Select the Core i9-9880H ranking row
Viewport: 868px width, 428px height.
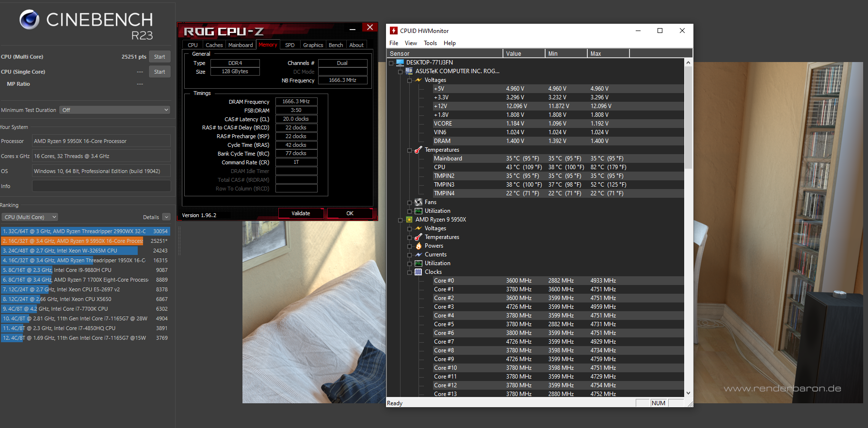coord(85,270)
